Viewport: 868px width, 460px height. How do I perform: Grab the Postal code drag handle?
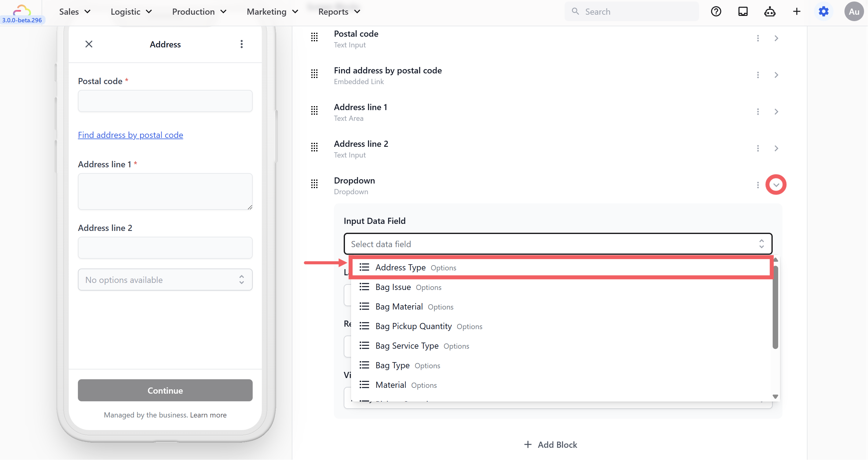click(314, 37)
